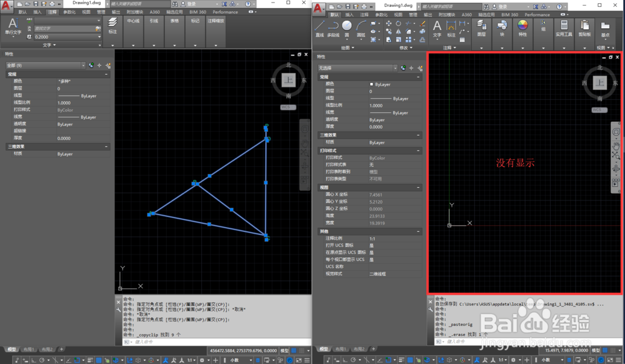Open the AutoCAD application menu in left window
The image size is (625, 364).
pyautogui.click(x=6, y=6)
